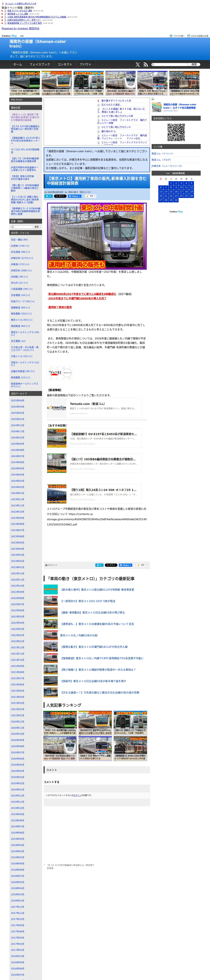Viewport: 210px width, 980px height.
Task: Open the X (Twitter) icon in navigation bar
Action: [x=138, y=65]
